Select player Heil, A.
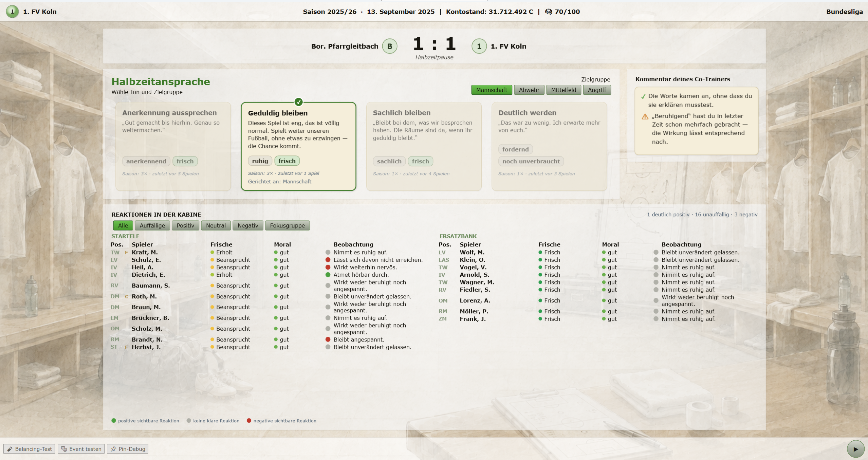868x460 pixels. pyautogui.click(x=143, y=267)
